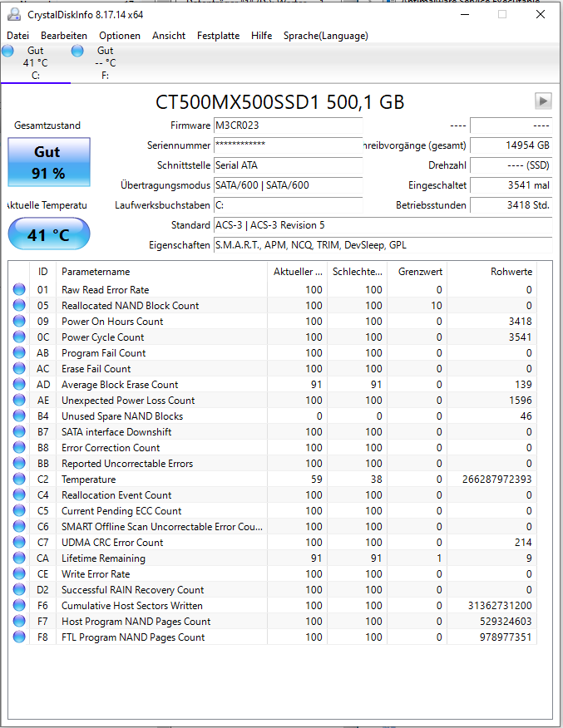Screen dimensions: 563x728
Task: Open the Optionen menu
Action: point(120,36)
